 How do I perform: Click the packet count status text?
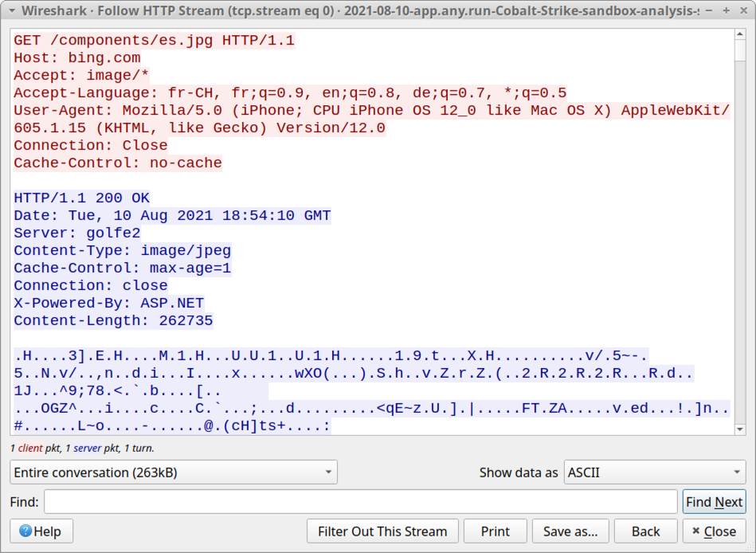point(82,448)
